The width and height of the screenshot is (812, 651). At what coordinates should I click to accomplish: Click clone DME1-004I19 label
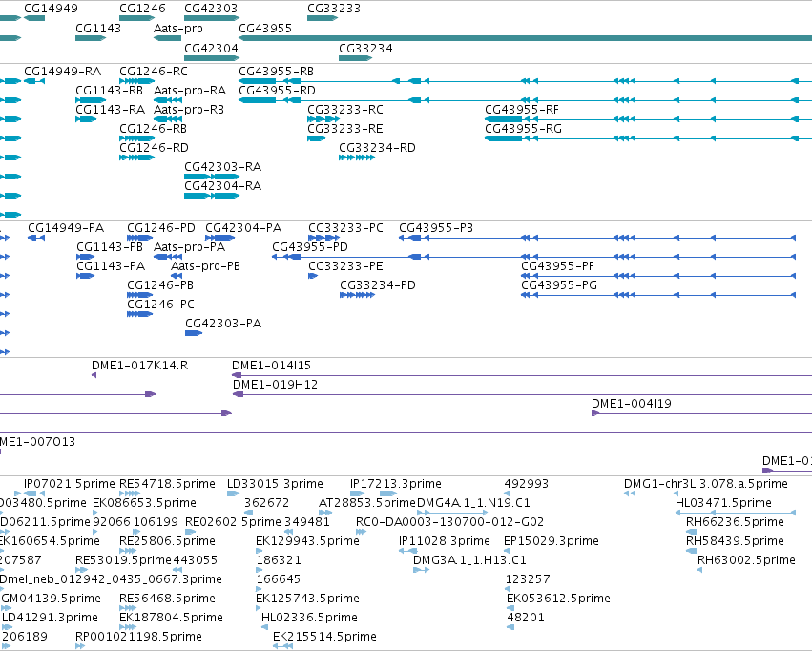pyautogui.click(x=632, y=404)
